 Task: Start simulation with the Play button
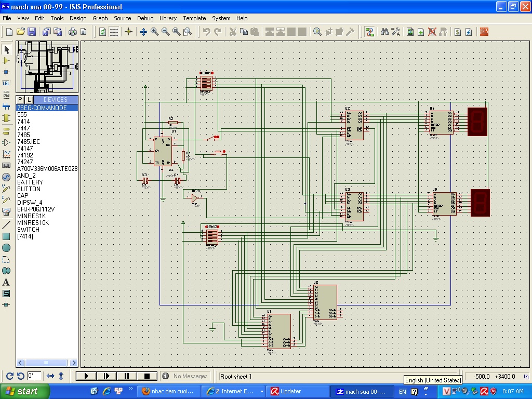tap(86, 376)
